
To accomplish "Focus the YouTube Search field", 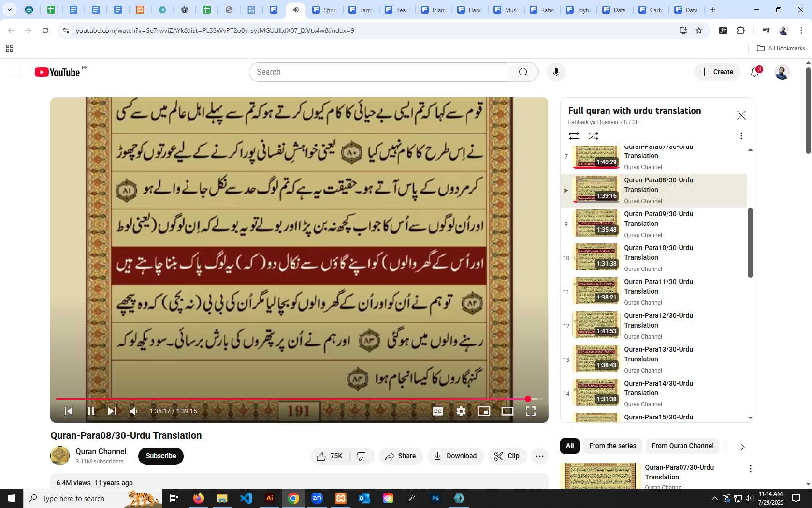I will (x=379, y=72).
